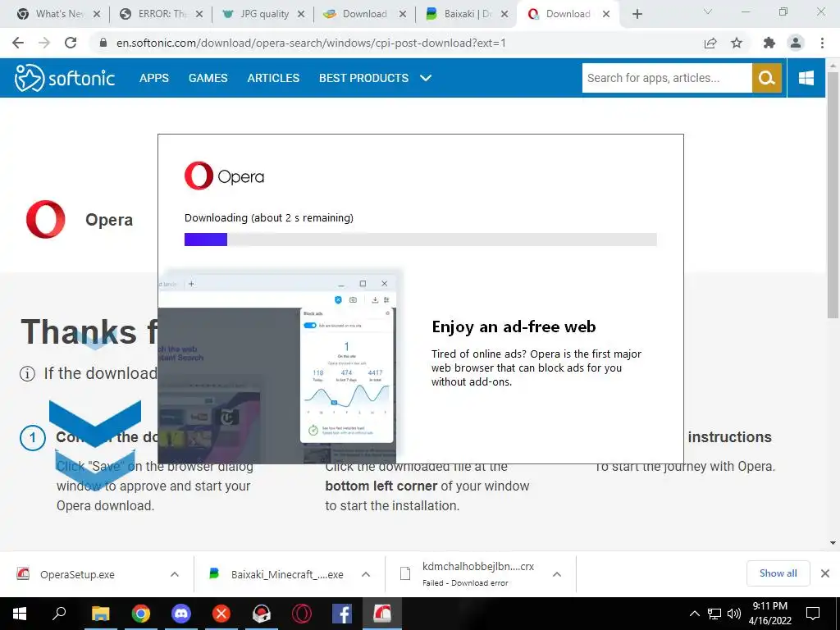Viewport: 840px width, 630px height.
Task: Go back with the browser back arrow
Action: point(18,43)
